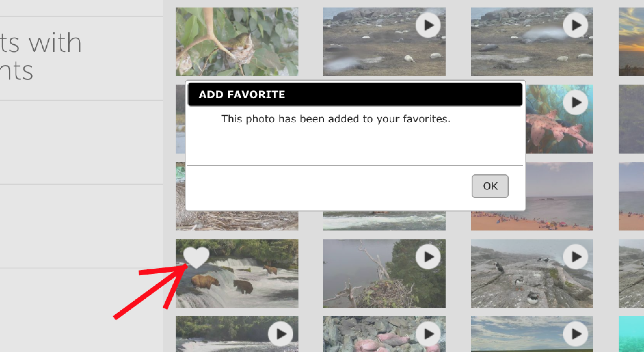The height and width of the screenshot is (352, 644).
Task: Play the seal colony beach video
Action: point(428,25)
